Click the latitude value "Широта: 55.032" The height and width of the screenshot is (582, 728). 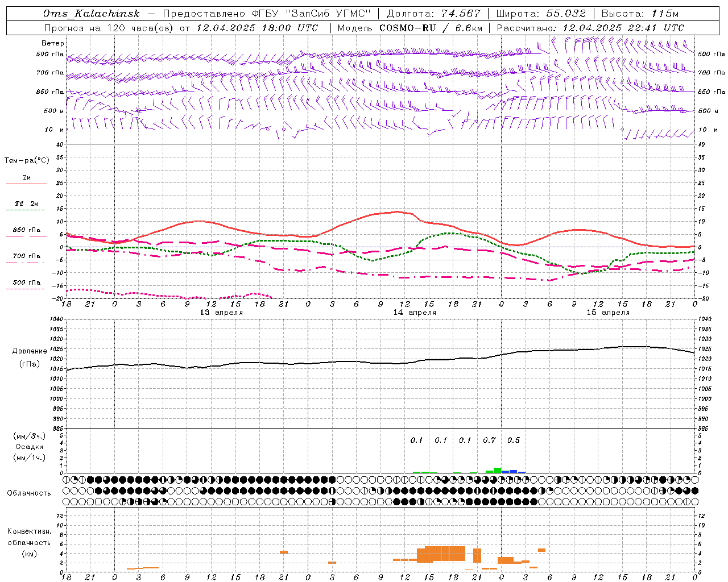pos(541,14)
